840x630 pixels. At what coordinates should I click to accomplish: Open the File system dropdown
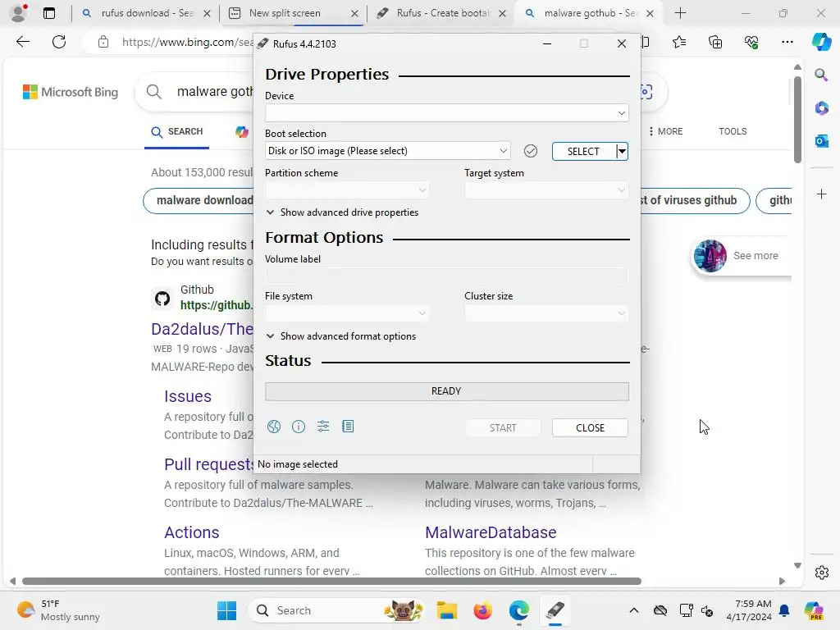point(347,313)
